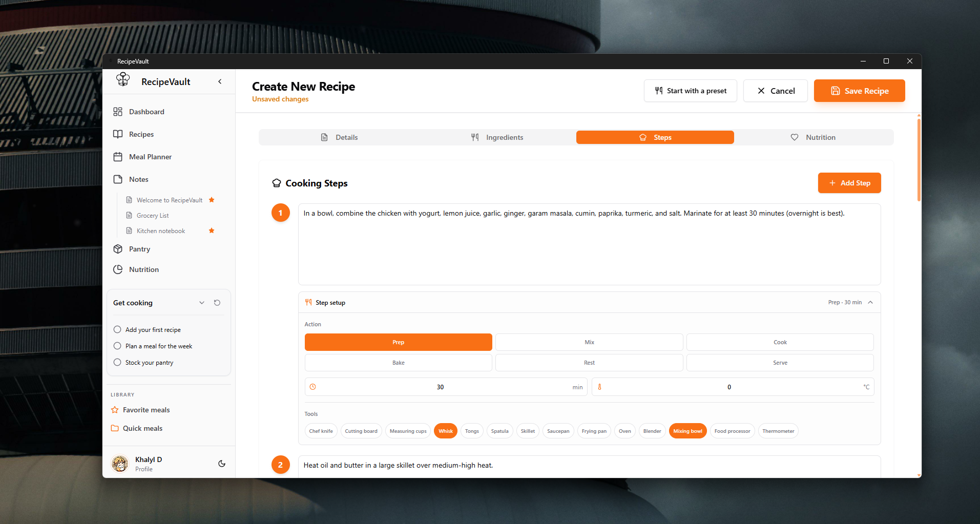Click the orange step 2 number badge
980x524 pixels.
[280, 465]
